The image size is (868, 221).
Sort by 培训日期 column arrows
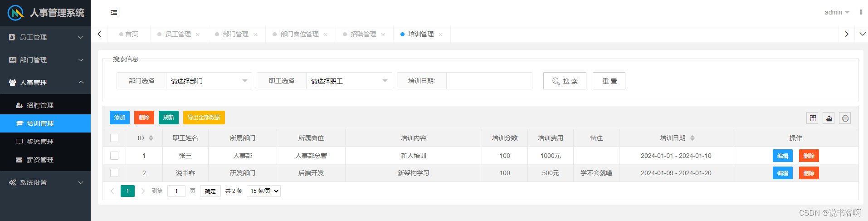pos(692,138)
